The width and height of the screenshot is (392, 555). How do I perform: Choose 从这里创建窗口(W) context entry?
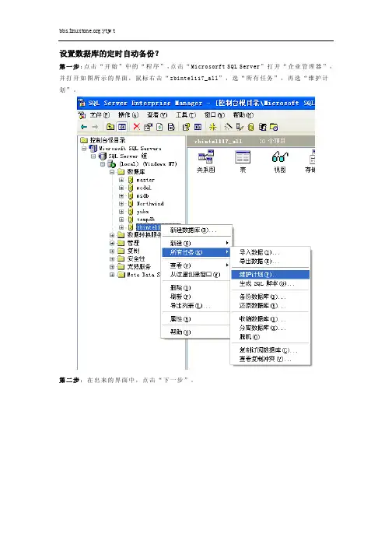click(x=197, y=274)
